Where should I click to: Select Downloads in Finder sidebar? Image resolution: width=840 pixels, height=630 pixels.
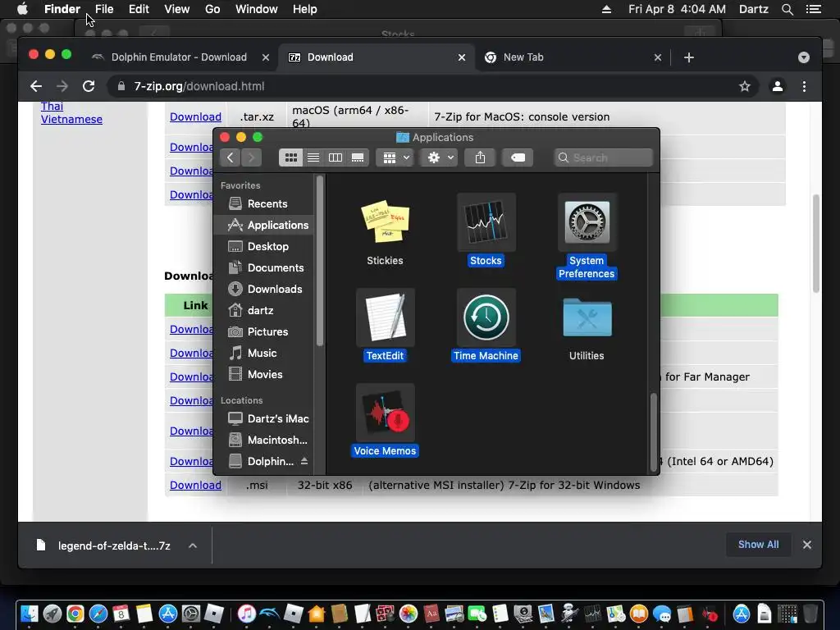(263, 290)
